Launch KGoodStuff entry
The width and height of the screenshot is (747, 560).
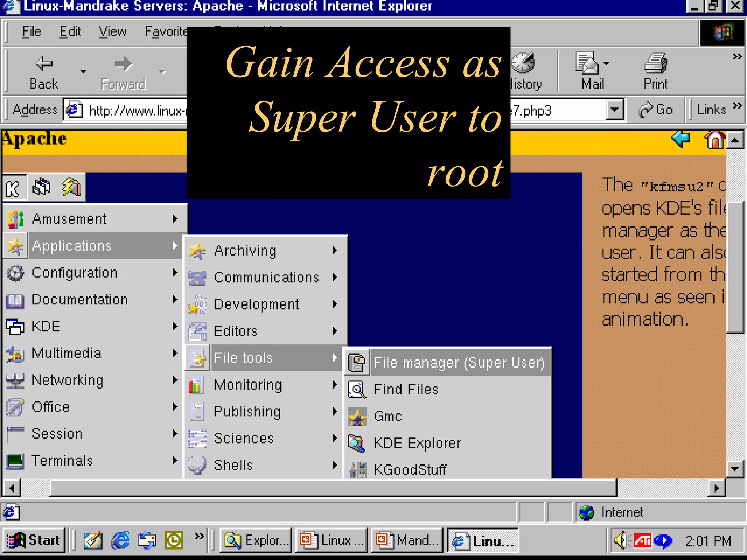[448, 469]
